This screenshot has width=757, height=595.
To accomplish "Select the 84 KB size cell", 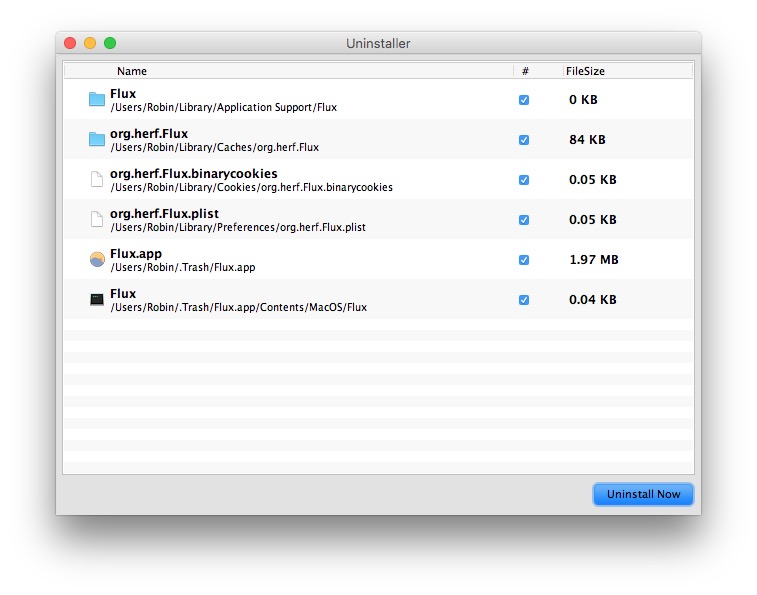I will 587,140.
